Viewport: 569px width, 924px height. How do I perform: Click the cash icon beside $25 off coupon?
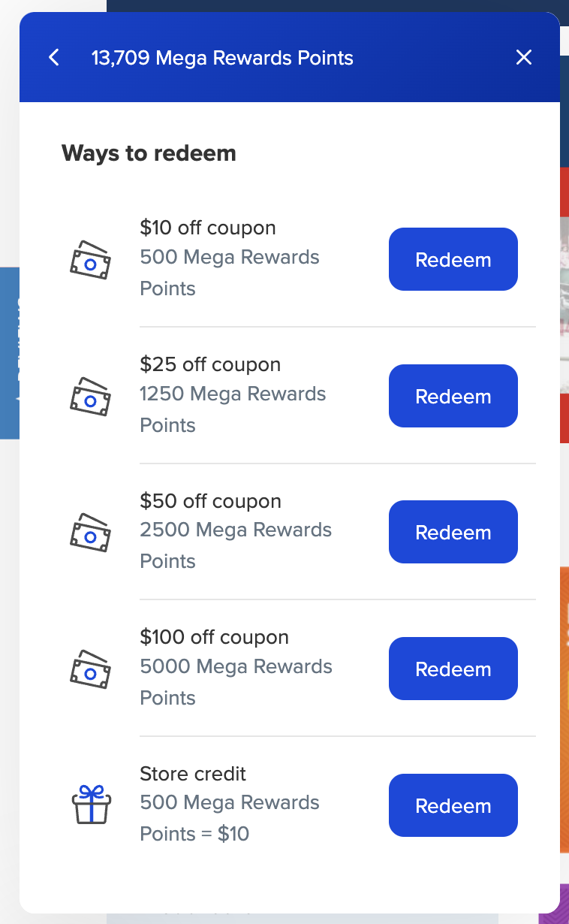(x=90, y=397)
